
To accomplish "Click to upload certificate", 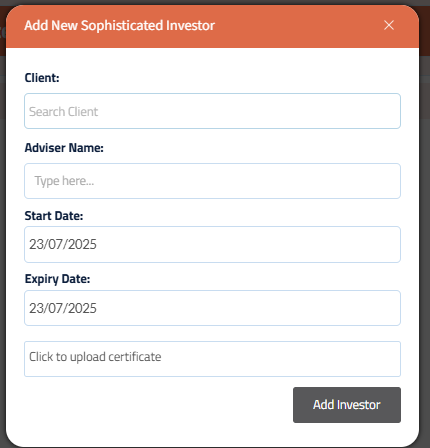I will (x=212, y=359).
